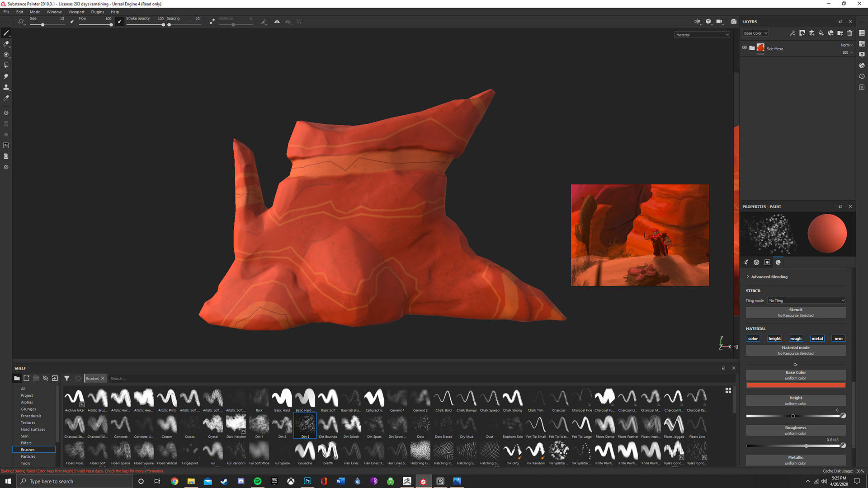Open the viewport Material mode dropdown
This screenshot has height=488, width=868.
[702, 35]
